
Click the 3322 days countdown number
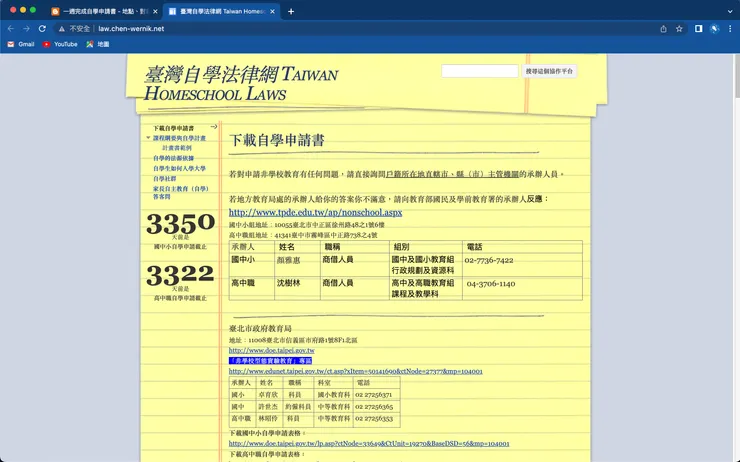180,275
